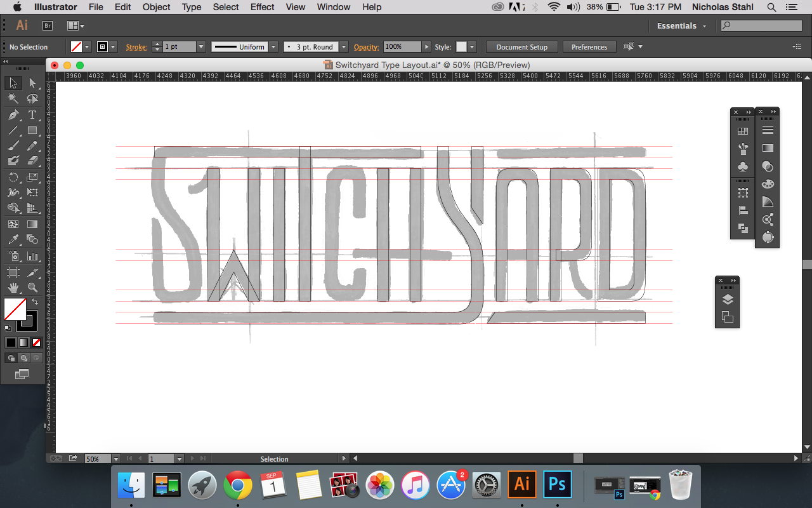This screenshot has width=812, height=508.
Task: Enable Draw Normal mode
Action: coord(11,358)
